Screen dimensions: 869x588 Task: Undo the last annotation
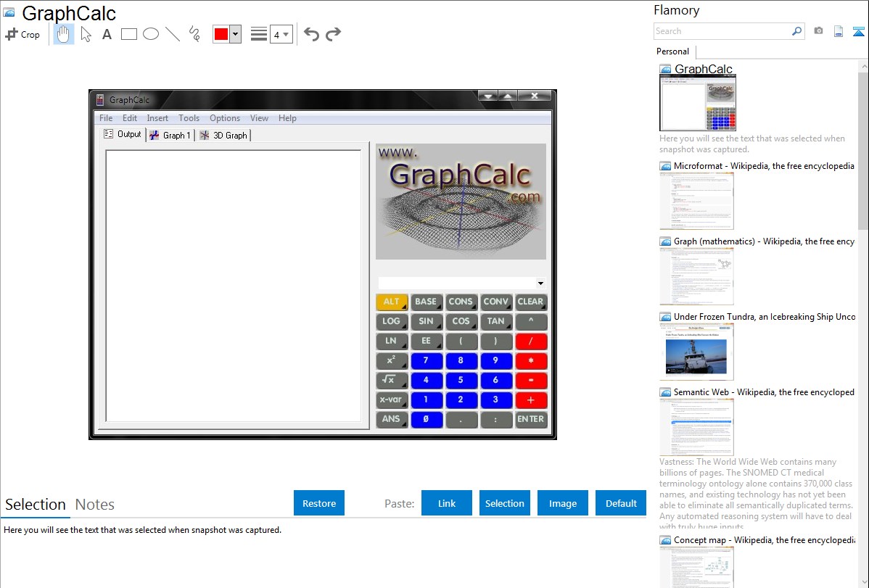coord(311,34)
